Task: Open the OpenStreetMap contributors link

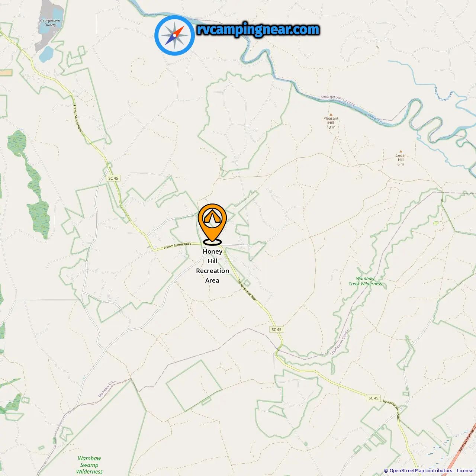Action: coord(421,470)
